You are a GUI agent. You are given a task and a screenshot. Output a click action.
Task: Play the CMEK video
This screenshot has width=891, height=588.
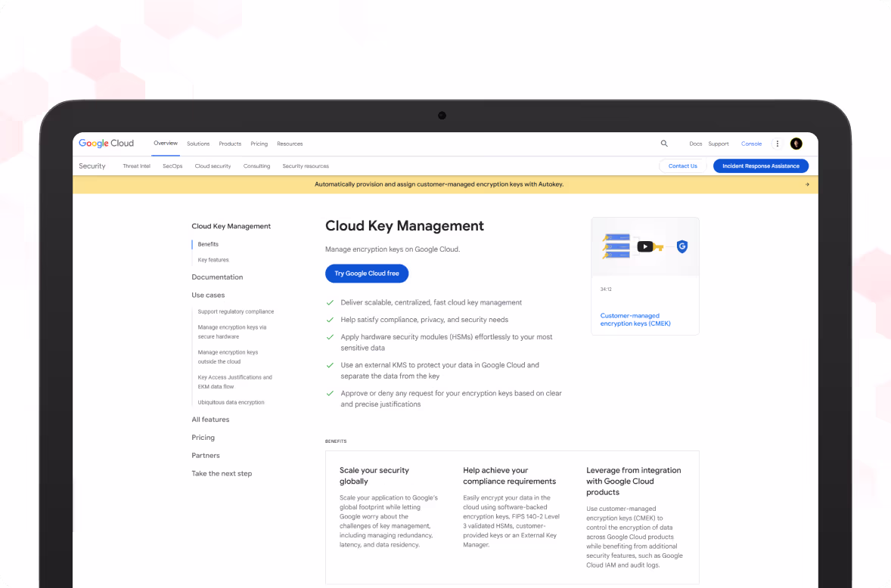tap(645, 246)
